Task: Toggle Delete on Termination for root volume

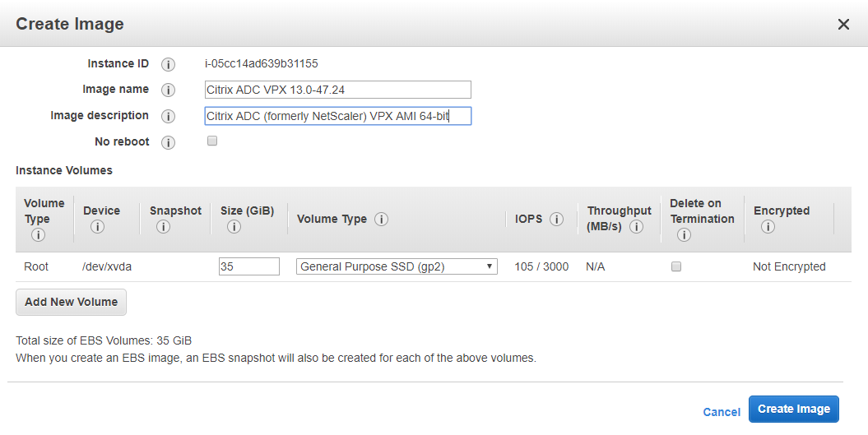Action: click(x=676, y=266)
